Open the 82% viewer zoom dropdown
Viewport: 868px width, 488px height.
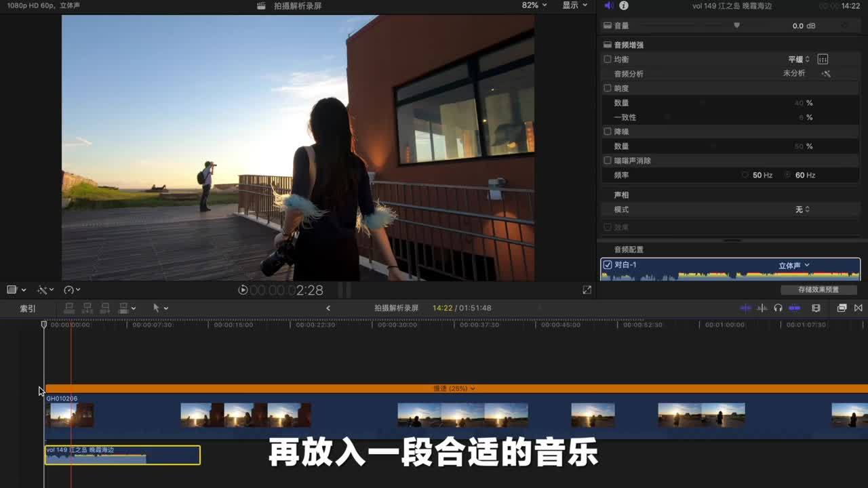[534, 5]
